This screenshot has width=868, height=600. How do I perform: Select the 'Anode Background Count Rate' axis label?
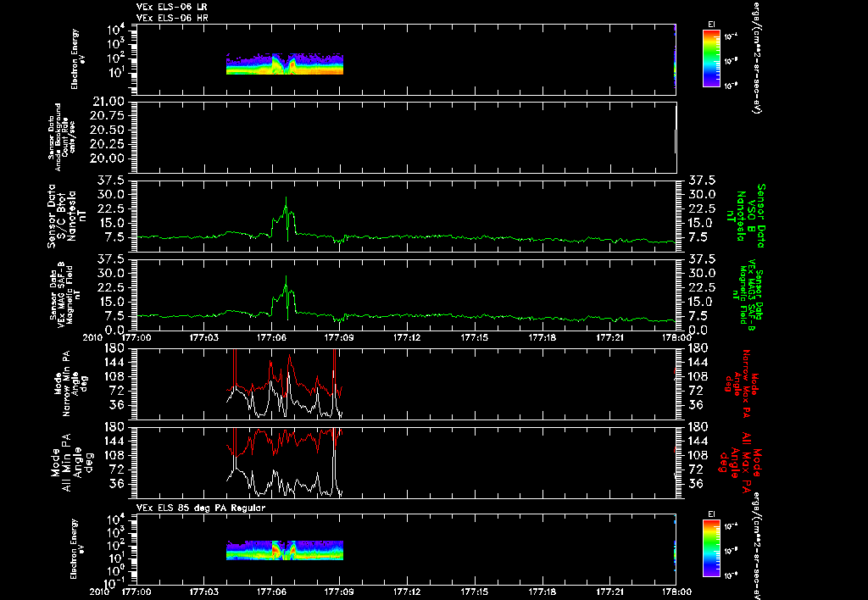pos(61,136)
